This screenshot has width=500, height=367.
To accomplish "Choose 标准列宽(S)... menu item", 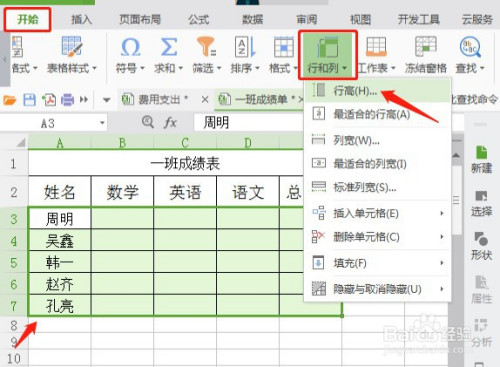I will click(x=378, y=188).
